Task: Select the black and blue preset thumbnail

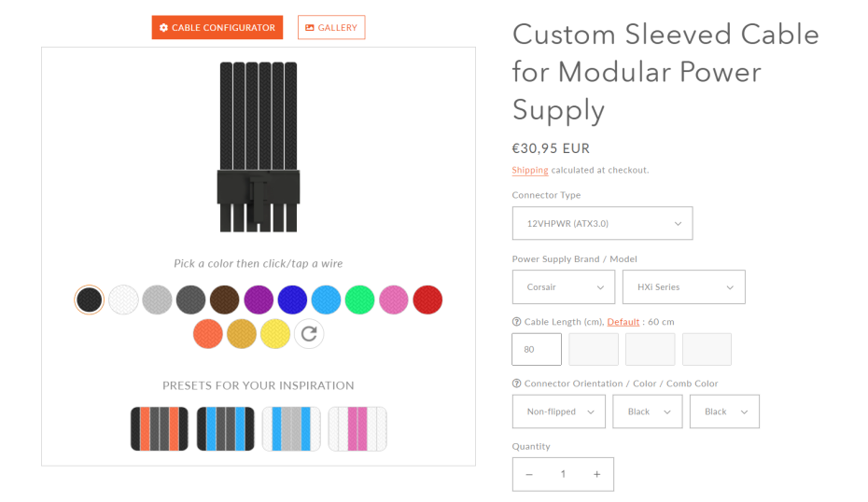Action: pyautogui.click(x=225, y=428)
